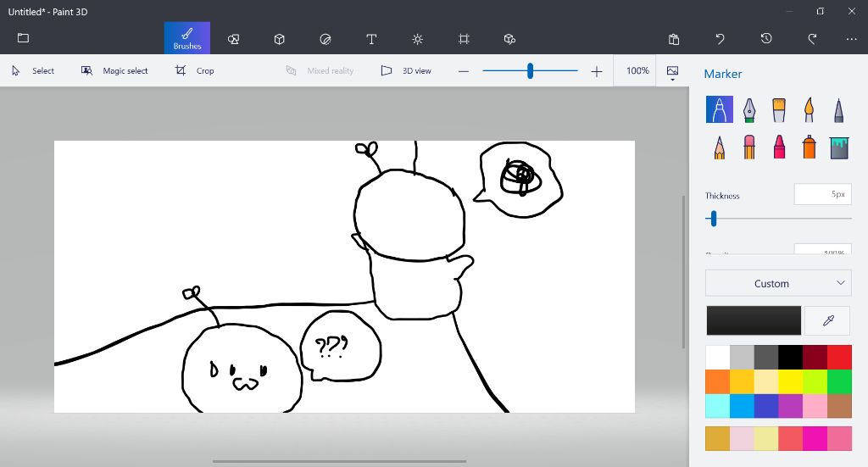This screenshot has height=467, width=868.
Task: Click the Thickness slider handle
Action: pyautogui.click(x=714, y=218)
